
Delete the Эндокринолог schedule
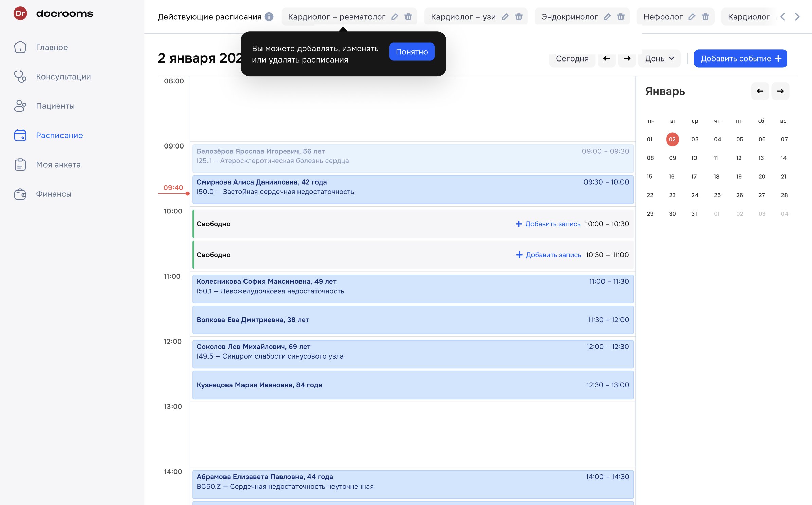tap(621, 17)
